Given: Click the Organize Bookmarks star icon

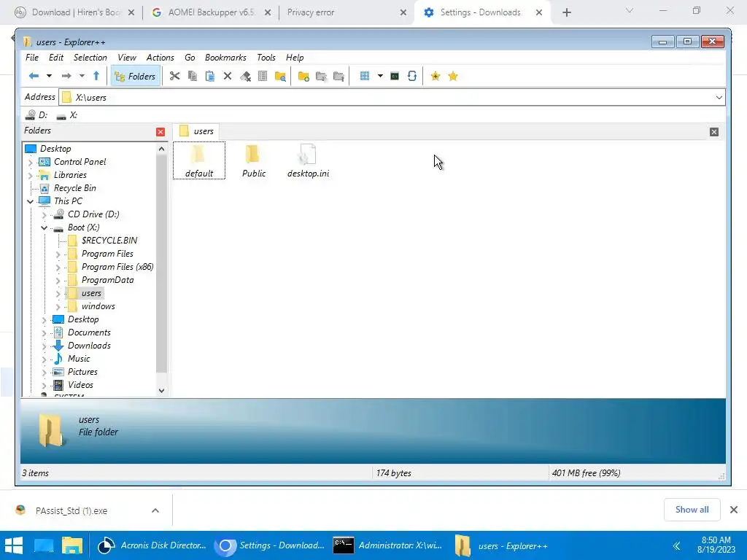Looking at the screenshot, I should (x=453, y=76).
